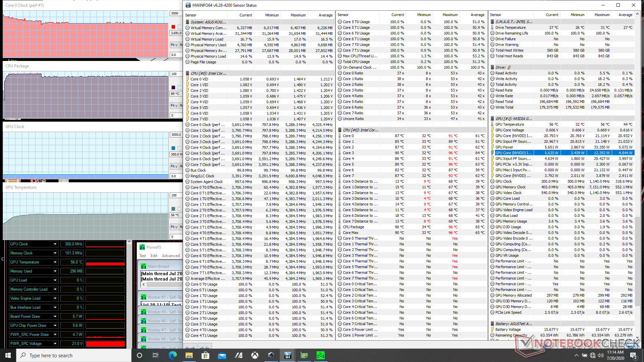The width and height of the screenshot is (644, 362).
Task: Expand the GPU Temperature sensor dropdown
Action: tap(55, 262)
